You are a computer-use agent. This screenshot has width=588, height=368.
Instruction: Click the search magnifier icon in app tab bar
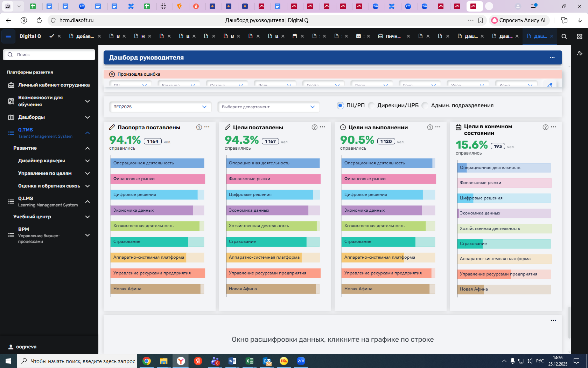[564, 36]
